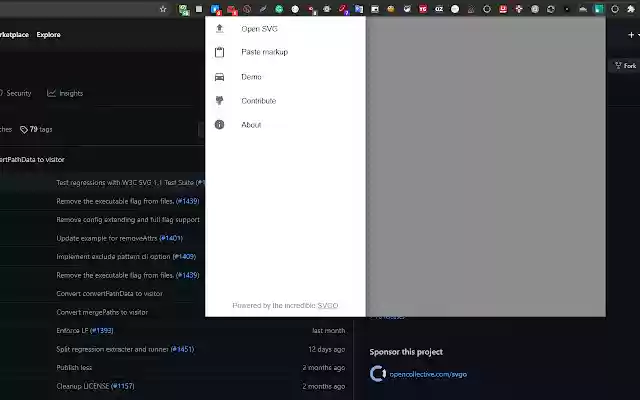
Task: Visit opencollective.com/svgo sponsor link
Action: pyautogui.click(x=428, y=374)
